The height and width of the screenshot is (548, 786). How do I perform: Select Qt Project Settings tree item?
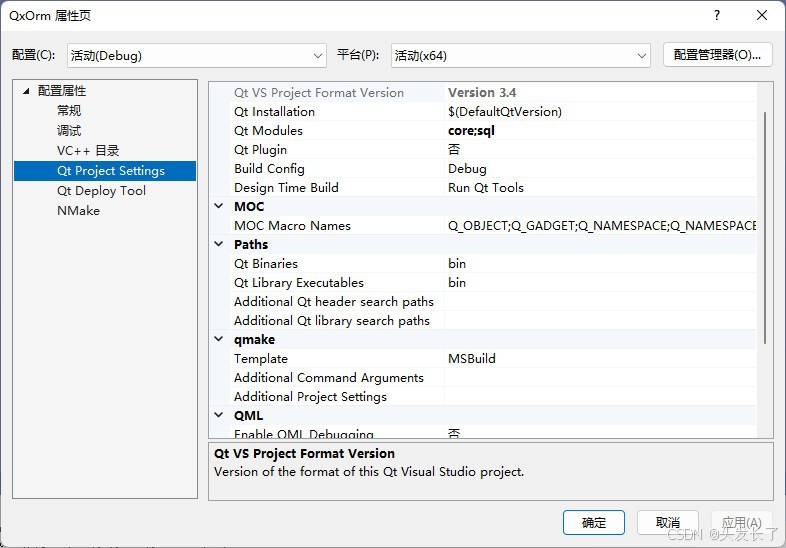click(105, 171)
